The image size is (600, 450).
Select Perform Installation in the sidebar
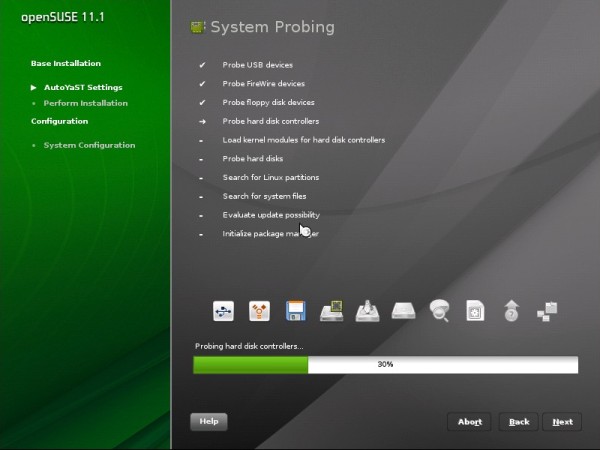coord(86,103)
